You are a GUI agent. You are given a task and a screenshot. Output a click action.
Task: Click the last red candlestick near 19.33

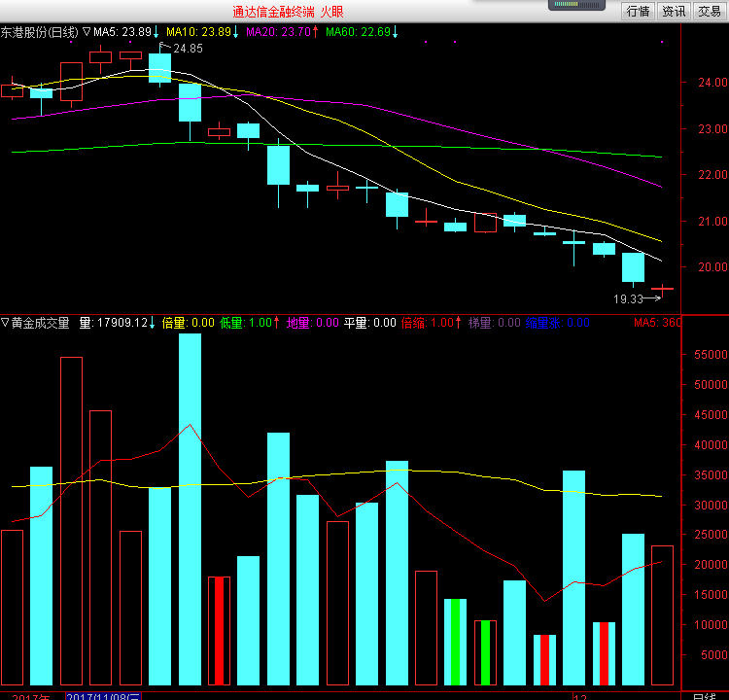point(663,290)
